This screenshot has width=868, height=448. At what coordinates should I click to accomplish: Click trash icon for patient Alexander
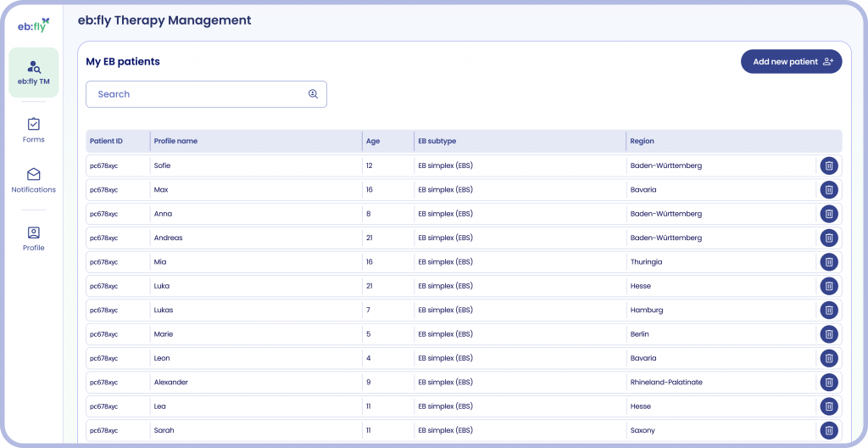point(829,383)
